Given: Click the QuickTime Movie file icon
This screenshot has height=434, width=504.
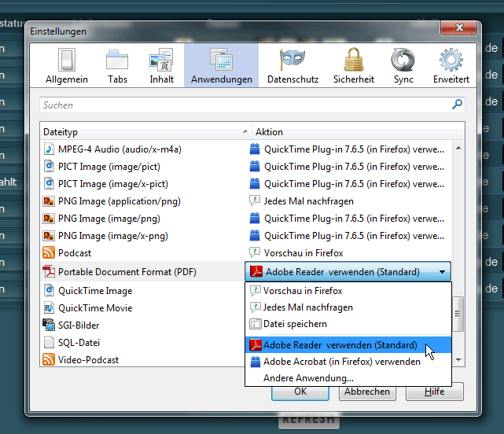Looking at the screenshot, I should [x=49, y=308].
